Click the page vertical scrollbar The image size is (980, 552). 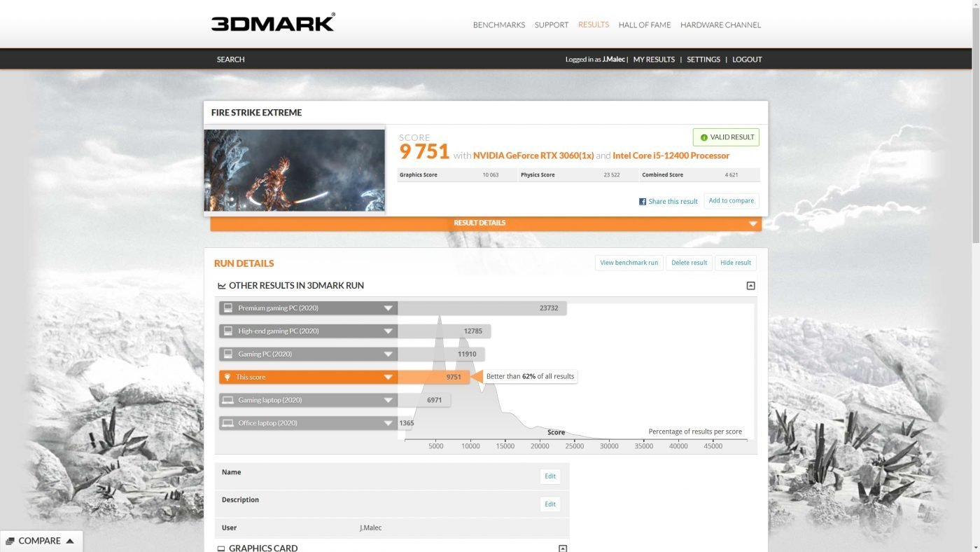pos(975,126)
